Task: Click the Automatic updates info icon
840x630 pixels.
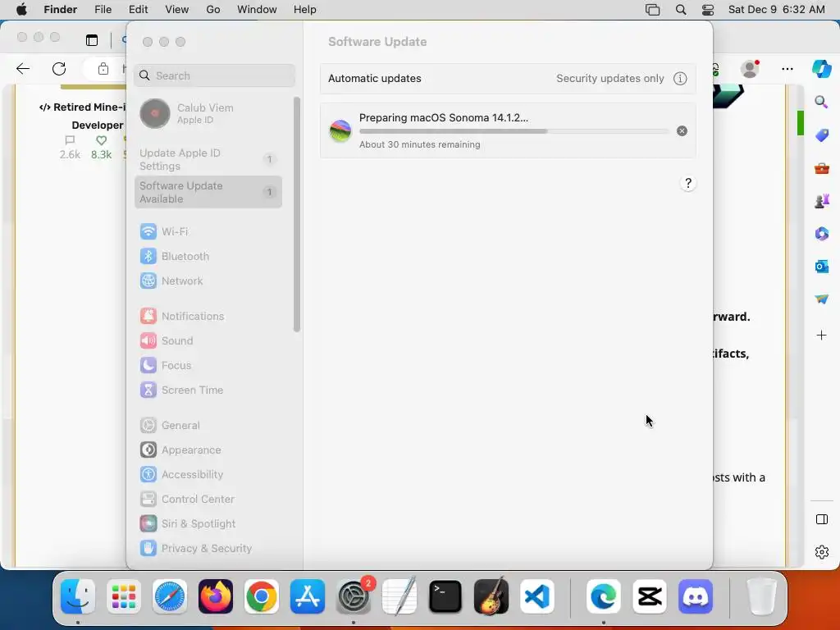Action: (680, 79)
